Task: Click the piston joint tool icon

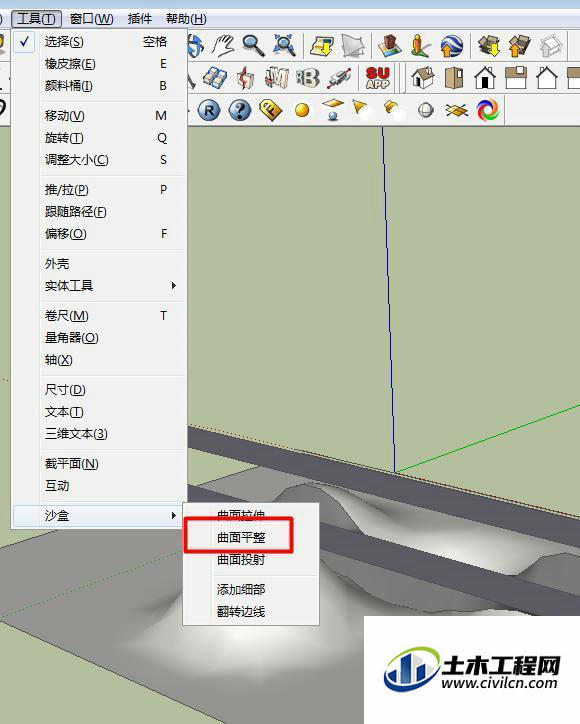Action: pos(339,78)
